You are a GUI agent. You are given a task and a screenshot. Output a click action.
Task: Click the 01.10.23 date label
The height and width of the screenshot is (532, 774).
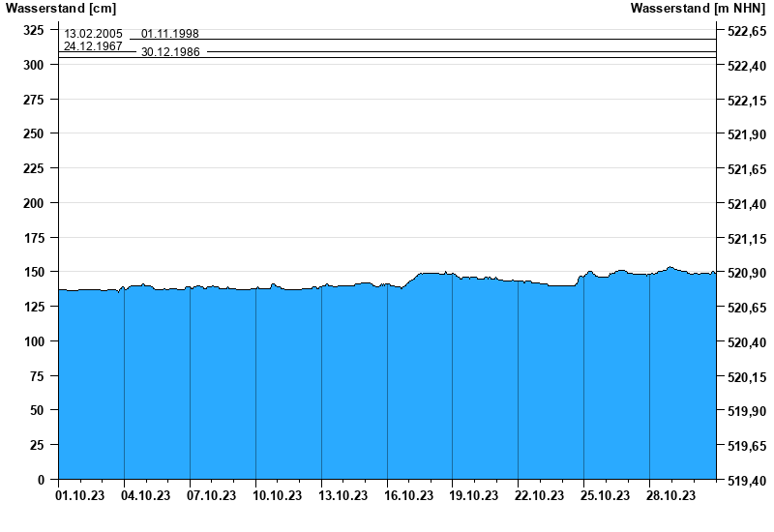pos(80,496)
